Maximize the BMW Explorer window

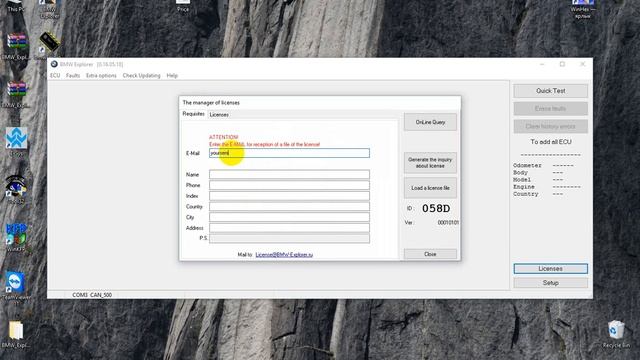[562, 64]
